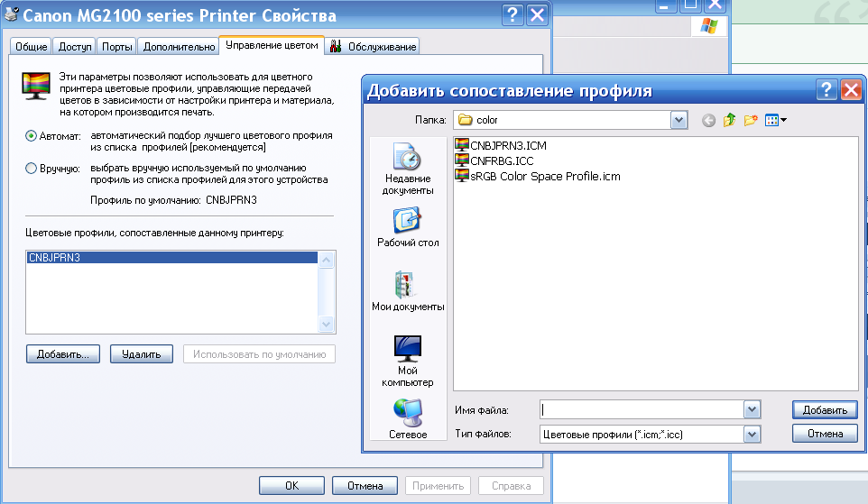Click the Windows flag logo in background window

(x=708, y=26)
